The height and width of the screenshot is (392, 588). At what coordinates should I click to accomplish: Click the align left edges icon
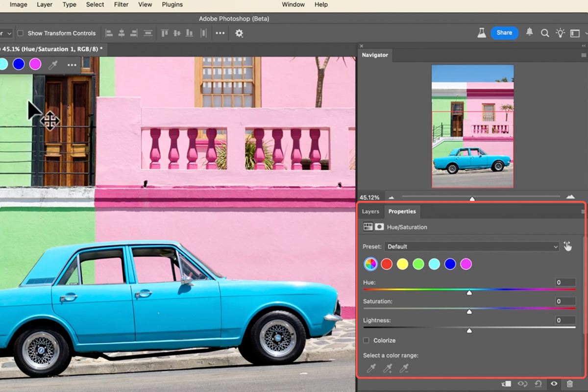[x=109, y=33]
